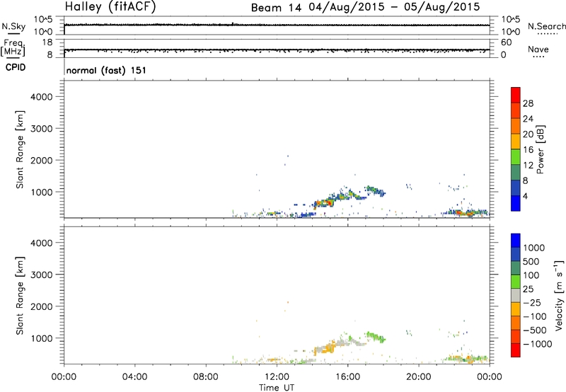Select the 'Power [dB]' colorbar title
This screenshot has width=566, height=392.
click(x=541, y=149)
